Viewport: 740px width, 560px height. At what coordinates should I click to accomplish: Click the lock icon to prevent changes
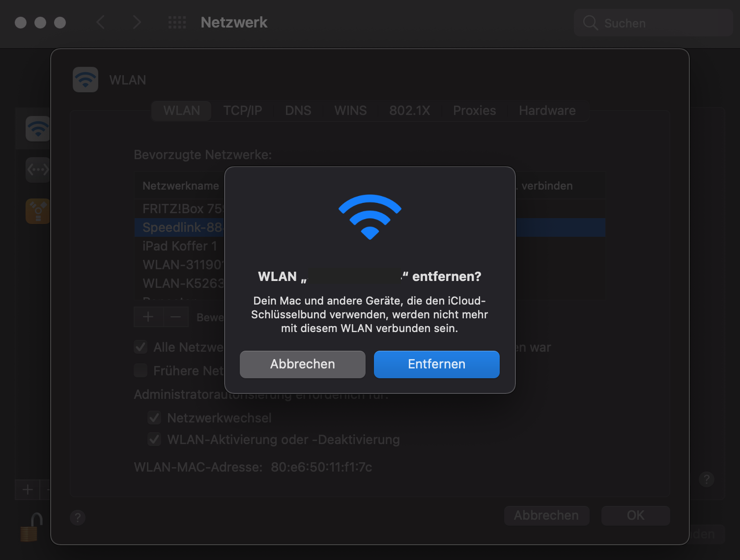tap(31, 527)
